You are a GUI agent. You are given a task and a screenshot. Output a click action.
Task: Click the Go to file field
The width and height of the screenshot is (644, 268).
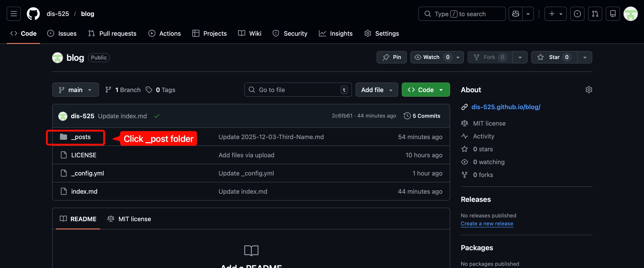tap(298, 90)
